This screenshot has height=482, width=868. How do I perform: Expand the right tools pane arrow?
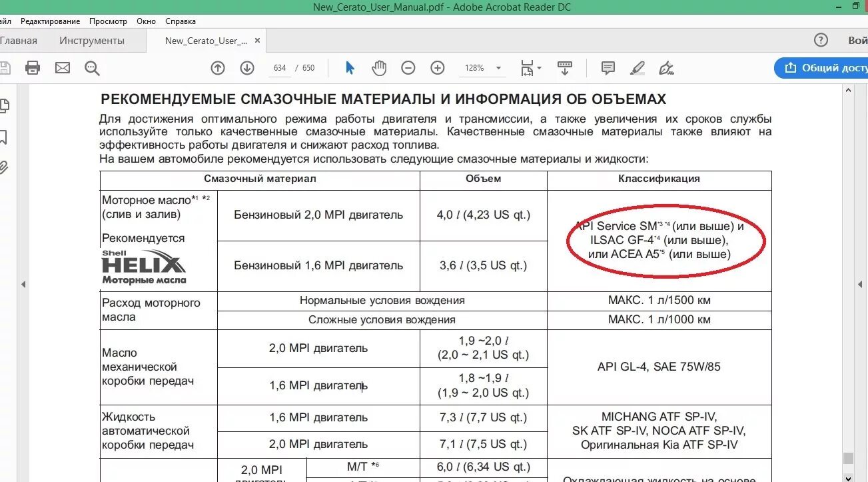point(861,284)
